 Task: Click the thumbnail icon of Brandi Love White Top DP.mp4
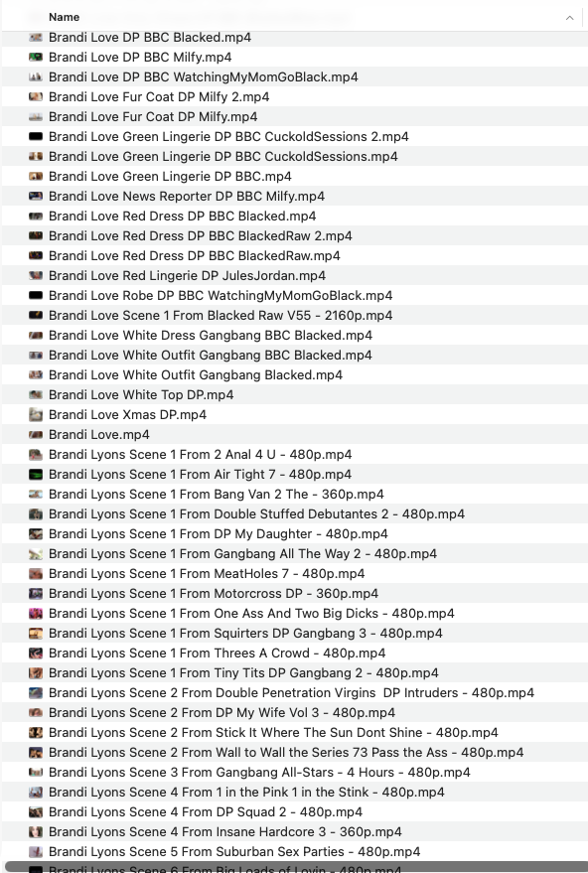(36, 394)
